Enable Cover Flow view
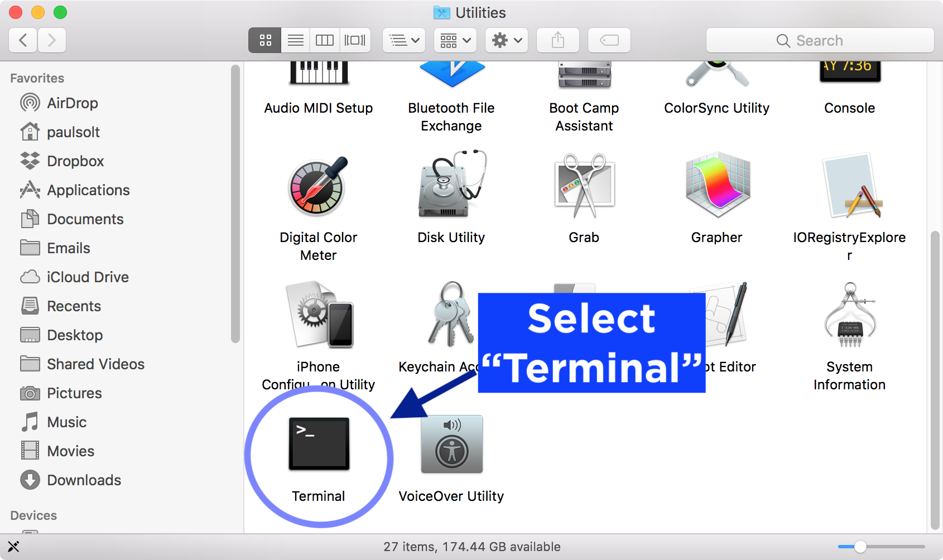943x560 pixels. [x=355, y=40]
